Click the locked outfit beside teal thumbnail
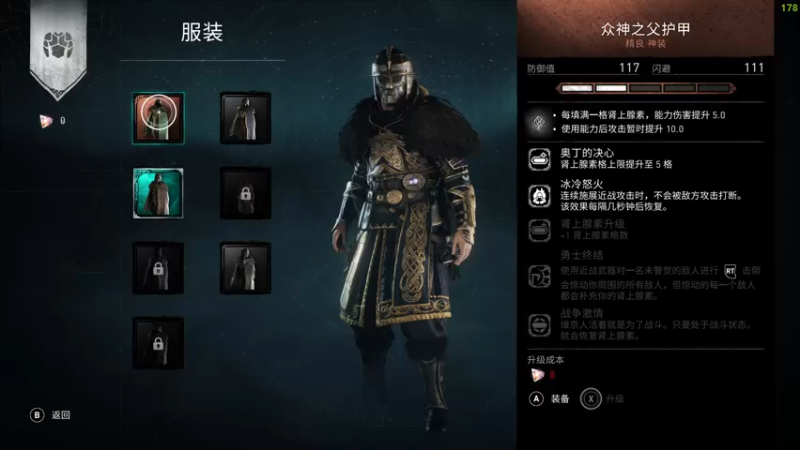Viewport: 800px width, 450px height. [245, 193]
